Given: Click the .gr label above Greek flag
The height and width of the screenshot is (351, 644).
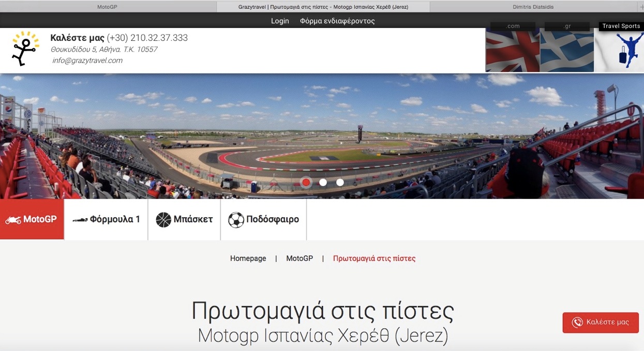Looking at the screenshot, I should pyautogui.click(x=567, y=26).
